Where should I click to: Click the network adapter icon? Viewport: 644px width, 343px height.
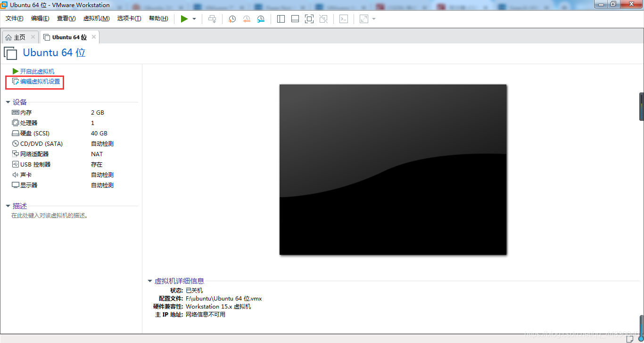[16, 154]
